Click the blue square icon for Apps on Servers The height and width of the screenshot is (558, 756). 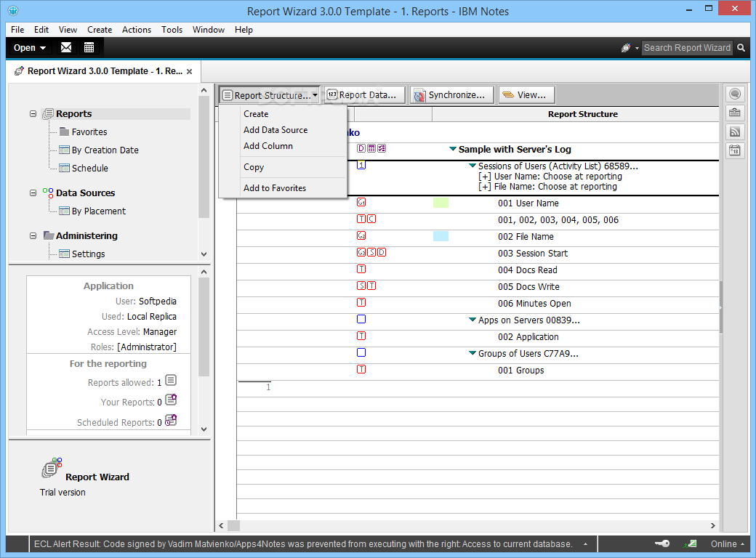tap(361, 319)
